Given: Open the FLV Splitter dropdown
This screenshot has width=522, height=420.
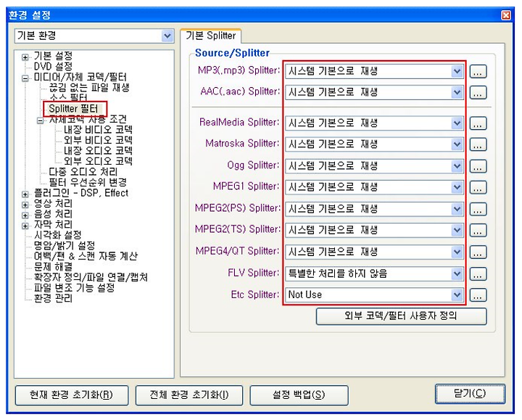Looking at the screenshot, I should tap(374, 273).
